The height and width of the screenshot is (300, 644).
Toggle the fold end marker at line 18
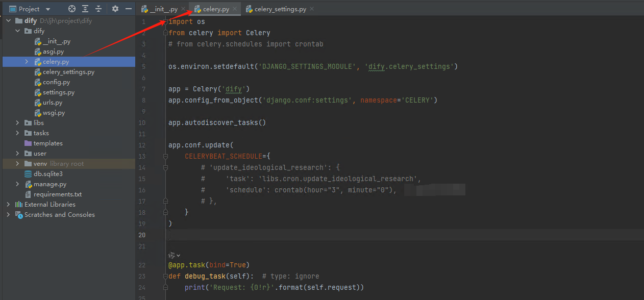click(x=165, y=213)
